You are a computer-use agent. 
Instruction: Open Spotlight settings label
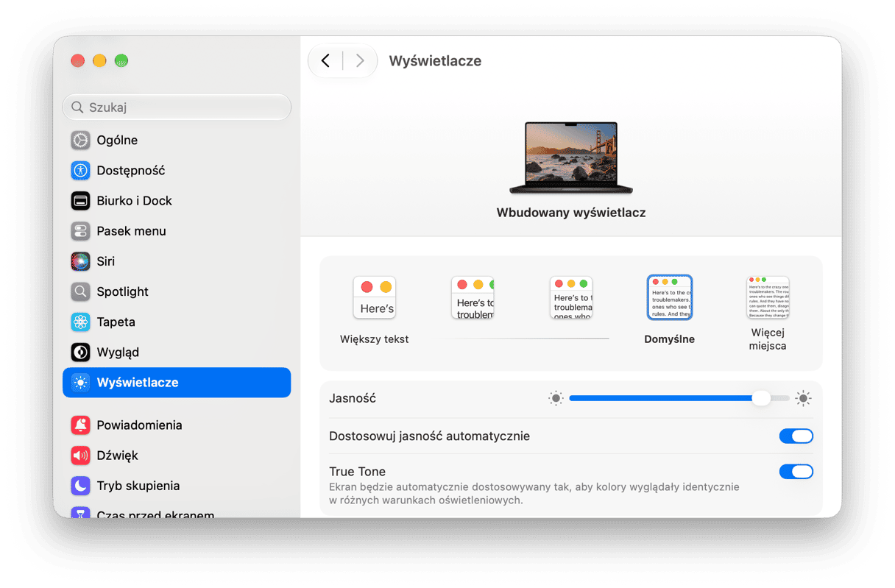point(122,291)
